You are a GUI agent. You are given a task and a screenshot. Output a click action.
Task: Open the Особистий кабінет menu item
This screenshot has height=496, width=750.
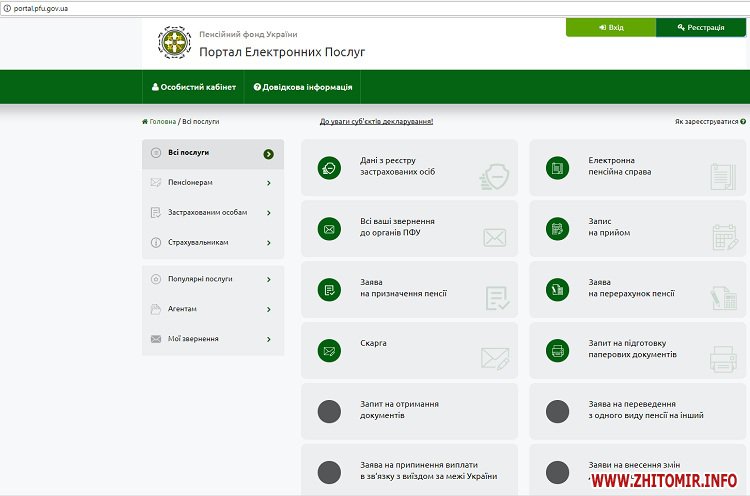coord(194,88)
